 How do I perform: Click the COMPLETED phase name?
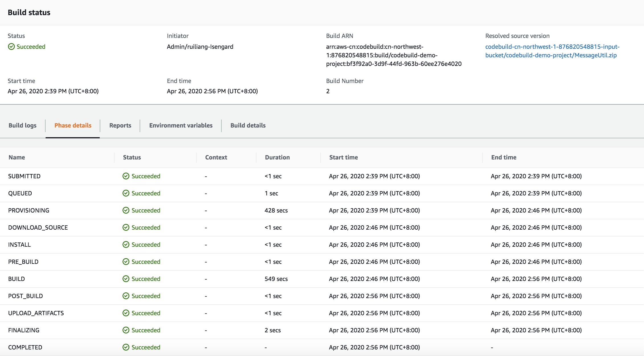click(25, 347)
